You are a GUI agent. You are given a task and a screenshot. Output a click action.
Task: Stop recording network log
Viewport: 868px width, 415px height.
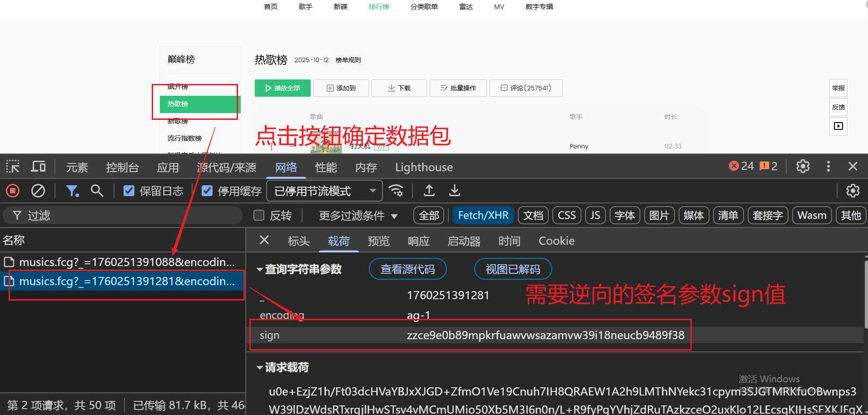(13, 191)
